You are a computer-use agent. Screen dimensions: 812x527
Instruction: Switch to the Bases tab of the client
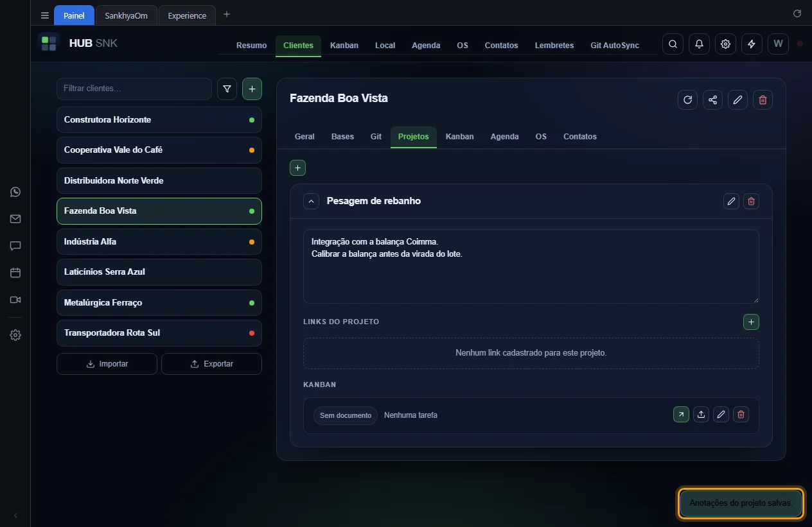click(x=342, y=137)
